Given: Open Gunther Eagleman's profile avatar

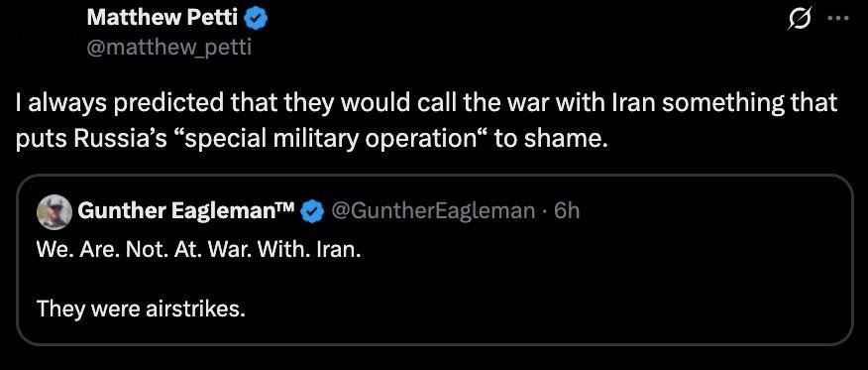Looking at the screenshot, I should [x=54, y=212].
